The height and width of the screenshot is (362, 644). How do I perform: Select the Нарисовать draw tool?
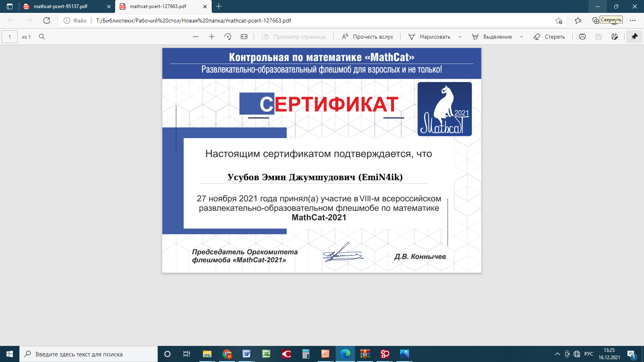(x=429, y=37)
